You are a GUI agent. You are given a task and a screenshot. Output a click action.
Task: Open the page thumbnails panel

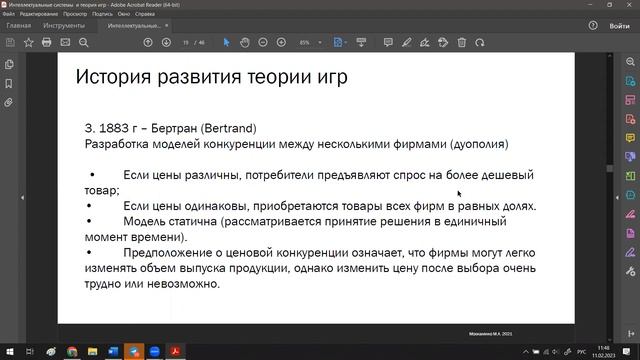click(x=9, y=64)
